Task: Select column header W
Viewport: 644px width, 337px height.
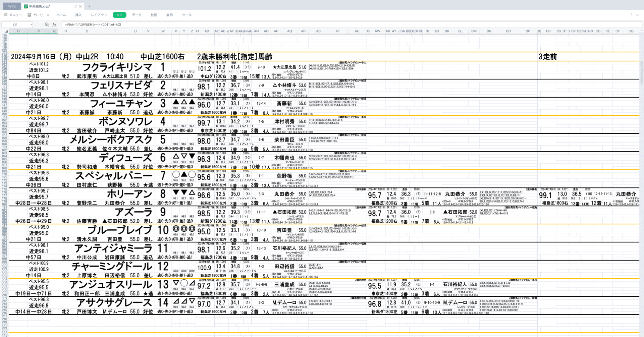Action: [163, 31]
